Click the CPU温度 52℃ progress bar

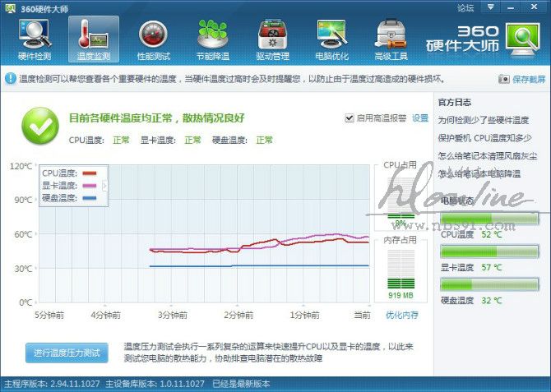point(489,218)
